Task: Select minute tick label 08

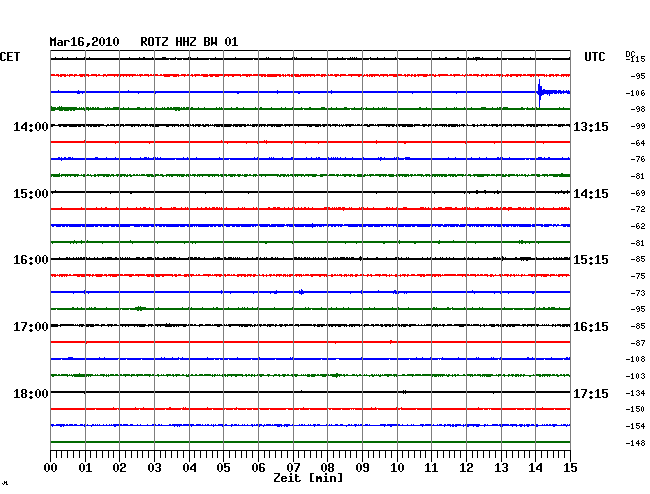Action: 327,468
